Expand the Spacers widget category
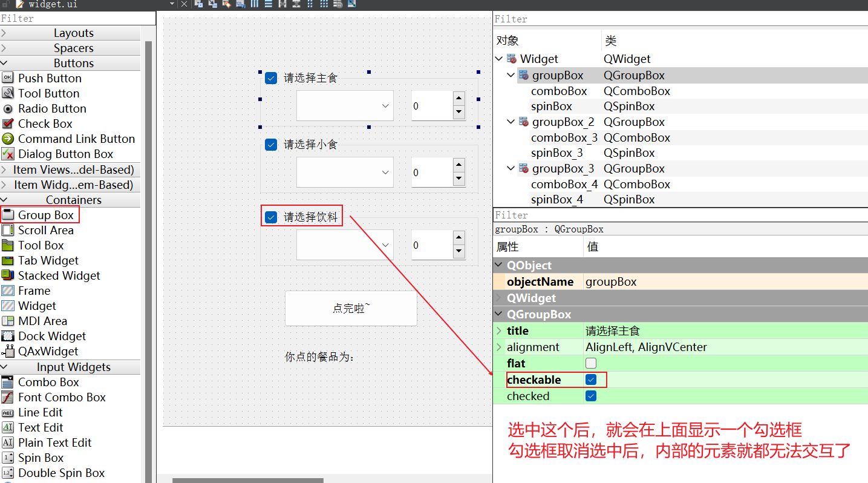This screenshot has width=868, height=483. point(4,48)
